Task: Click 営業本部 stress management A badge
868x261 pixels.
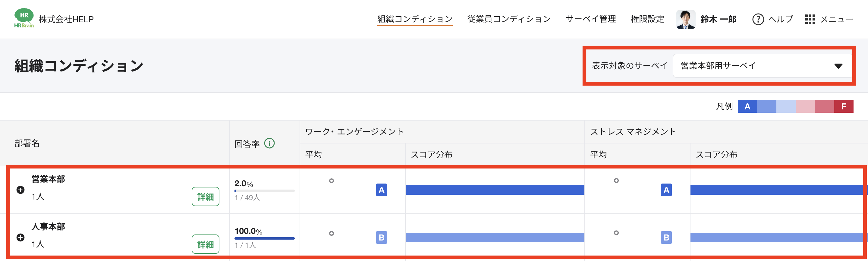Action: (x=666, y=190)
